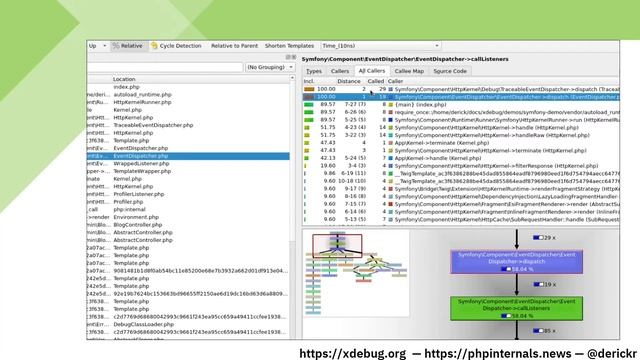Select the HttpKernel->handleRaw caller row
640x360 pixels.
(x=461, y=135)
